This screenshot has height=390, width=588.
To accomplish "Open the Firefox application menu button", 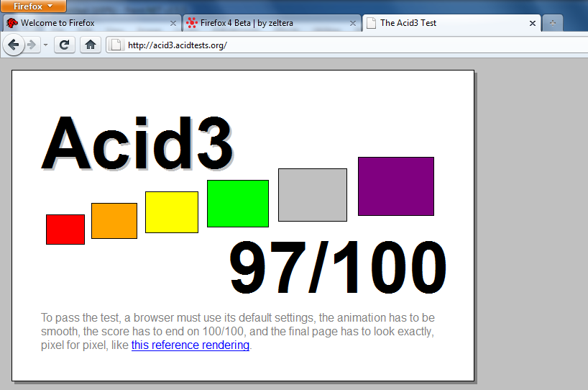I will pyautogui.click(x=33, y=6).
